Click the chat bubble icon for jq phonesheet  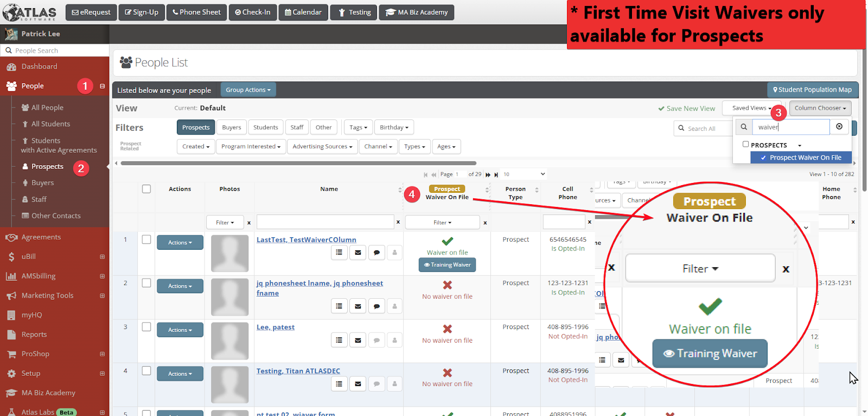click(x=376, y=306)
